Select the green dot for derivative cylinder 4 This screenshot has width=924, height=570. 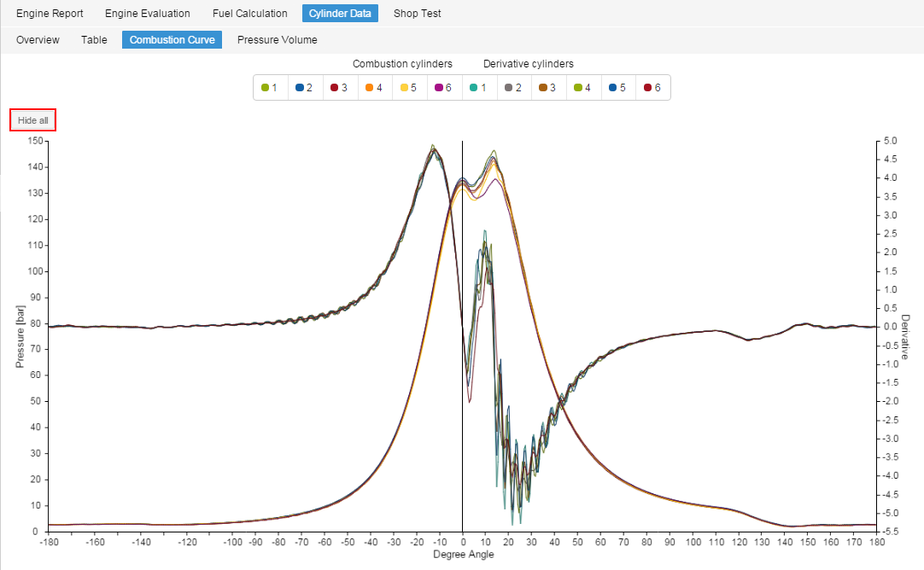[576, 87]
